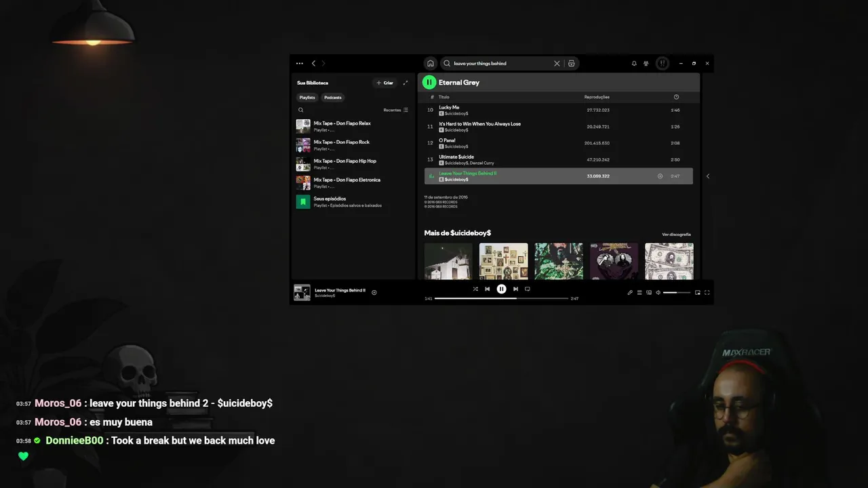The width and height of the screenshot is (868, 488).
Task: Expand the library to full view
Action: (x=406, y=83)
